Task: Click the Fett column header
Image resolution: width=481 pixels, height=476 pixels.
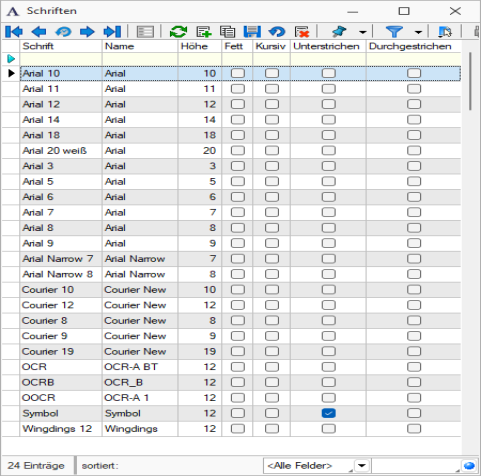Action: coord(237,46)
